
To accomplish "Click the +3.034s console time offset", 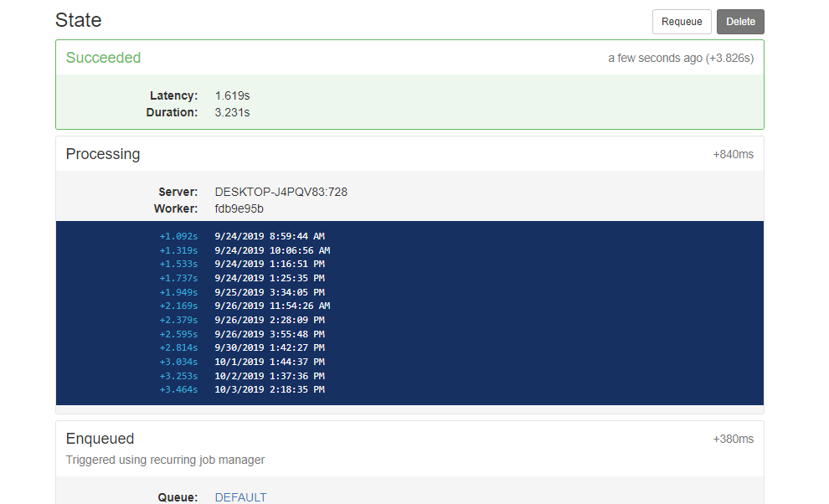I will coord(178,362).
